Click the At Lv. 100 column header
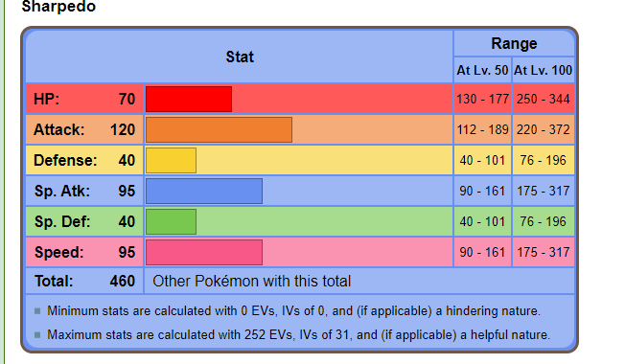This screenshot has height=364, width=625. (543, 70)
